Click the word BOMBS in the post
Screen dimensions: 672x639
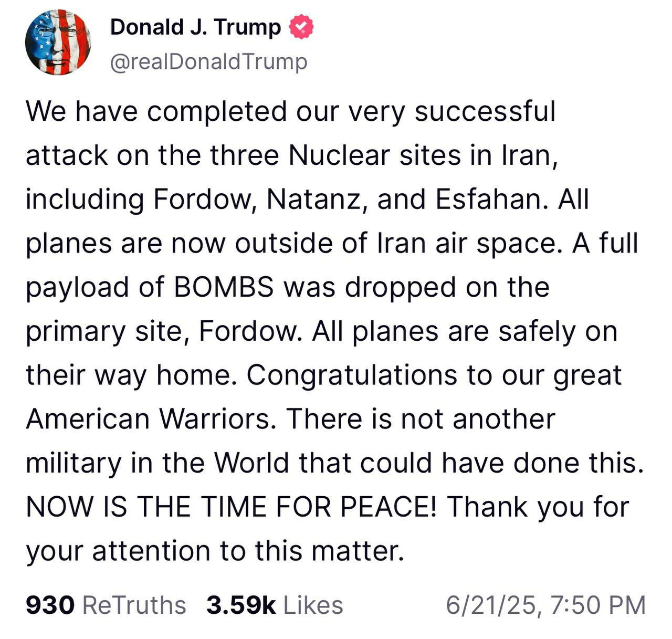point(223,287)
